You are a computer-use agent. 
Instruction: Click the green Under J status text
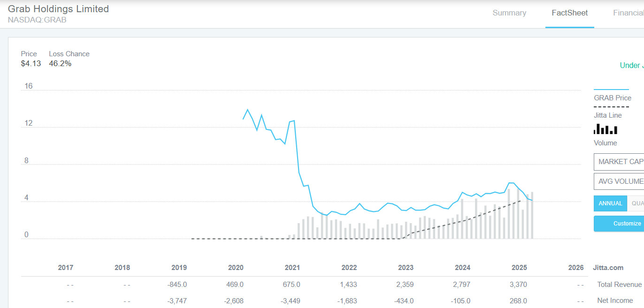click(632, 65)
